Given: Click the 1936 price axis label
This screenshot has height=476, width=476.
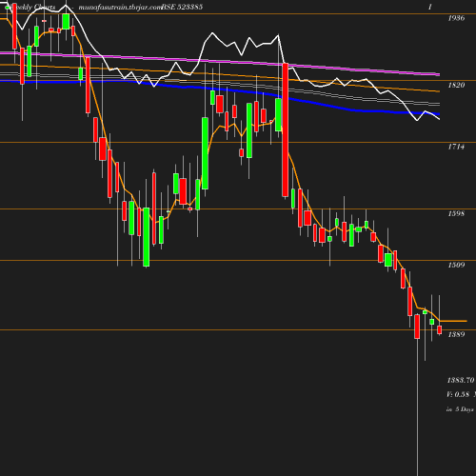Looking at the screenshot, I should pyautogui.click(x=456, y=18).
